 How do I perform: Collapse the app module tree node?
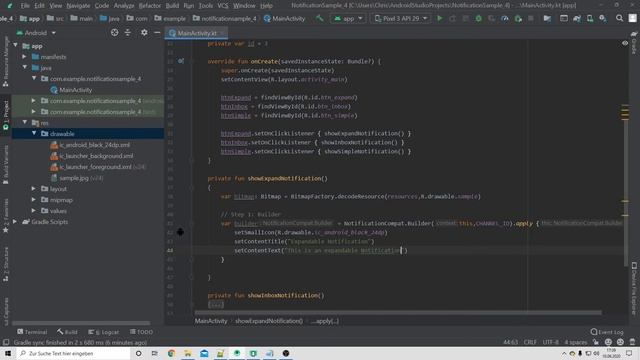click(16, 46)
